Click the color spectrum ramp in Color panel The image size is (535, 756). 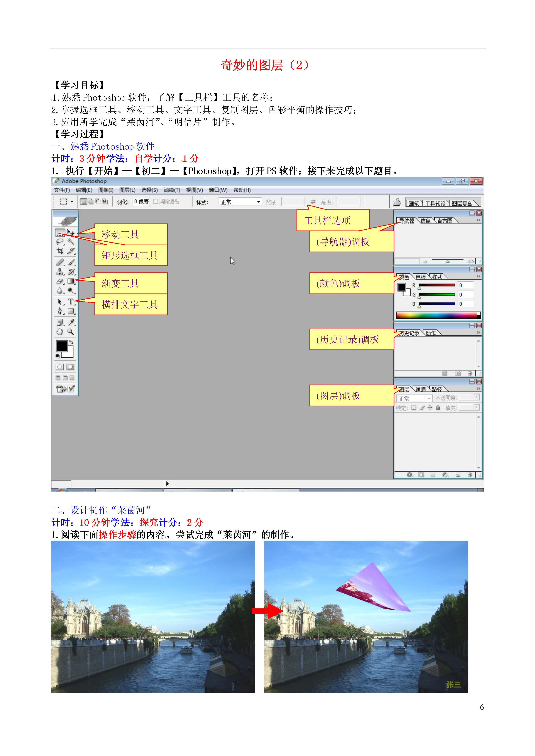pyautogui.click(x=438, y=315)
